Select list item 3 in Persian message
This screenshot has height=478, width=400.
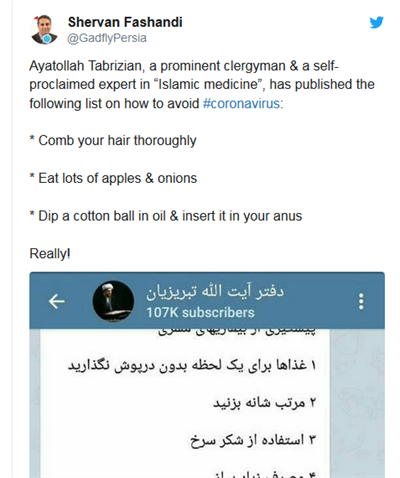click(253, 440)
